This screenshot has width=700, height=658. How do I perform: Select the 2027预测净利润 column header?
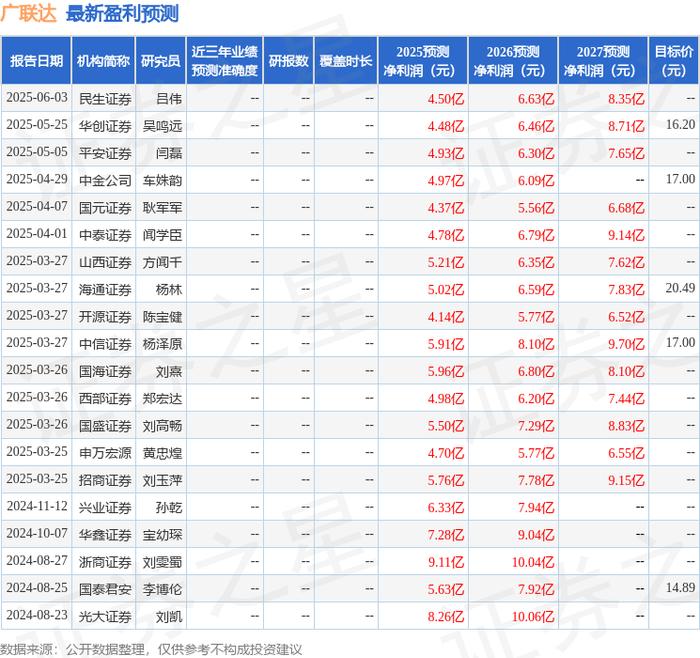pyautogui.click(x=603, y=61)
